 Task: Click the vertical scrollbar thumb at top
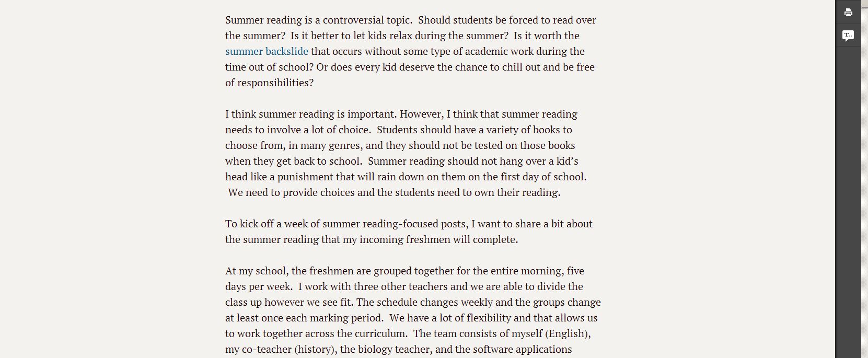[x=864, y=3]
